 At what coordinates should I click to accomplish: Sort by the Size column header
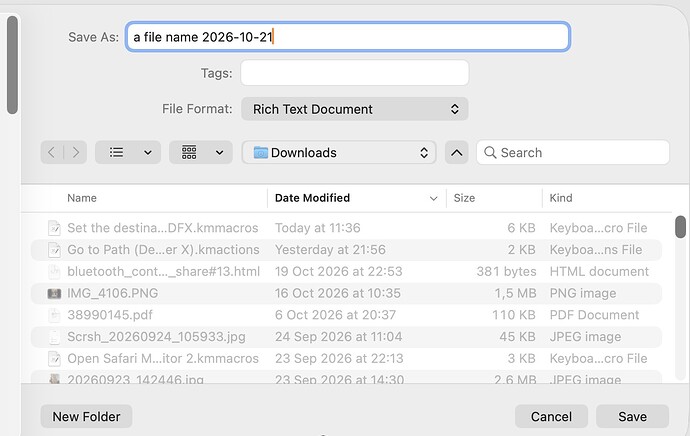(x=464, y=198)
